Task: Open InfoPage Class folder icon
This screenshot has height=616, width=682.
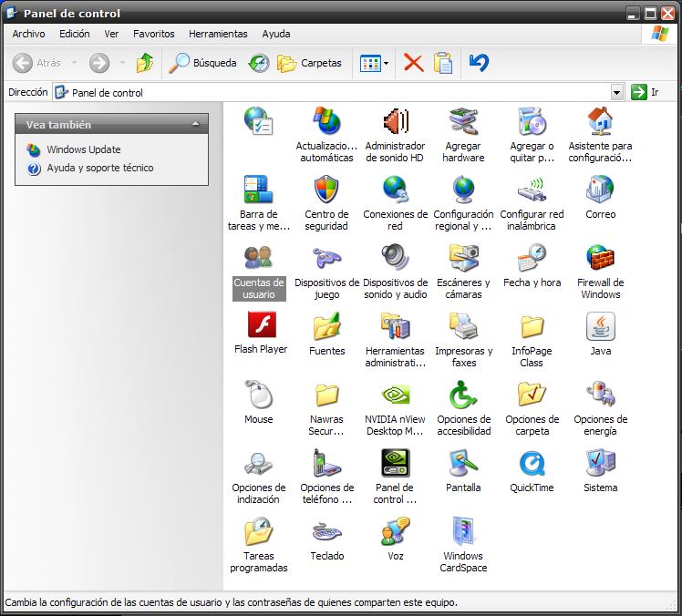Action: pos(532,326)
